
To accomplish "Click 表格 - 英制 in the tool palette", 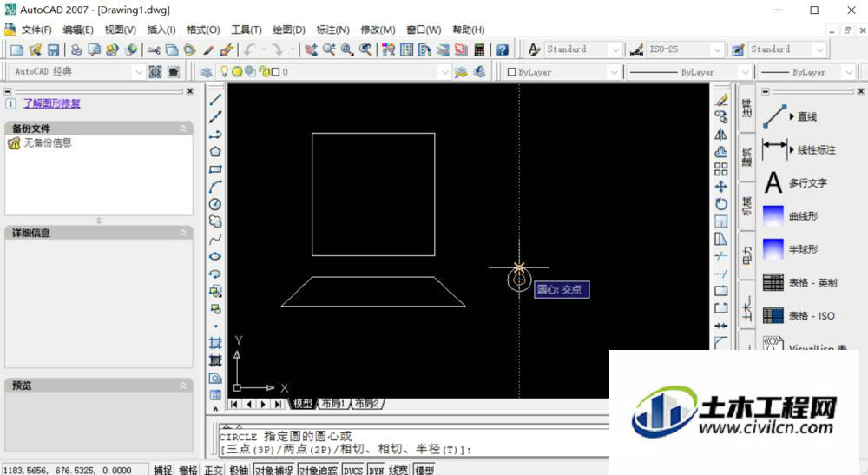I will coord(812,283).
